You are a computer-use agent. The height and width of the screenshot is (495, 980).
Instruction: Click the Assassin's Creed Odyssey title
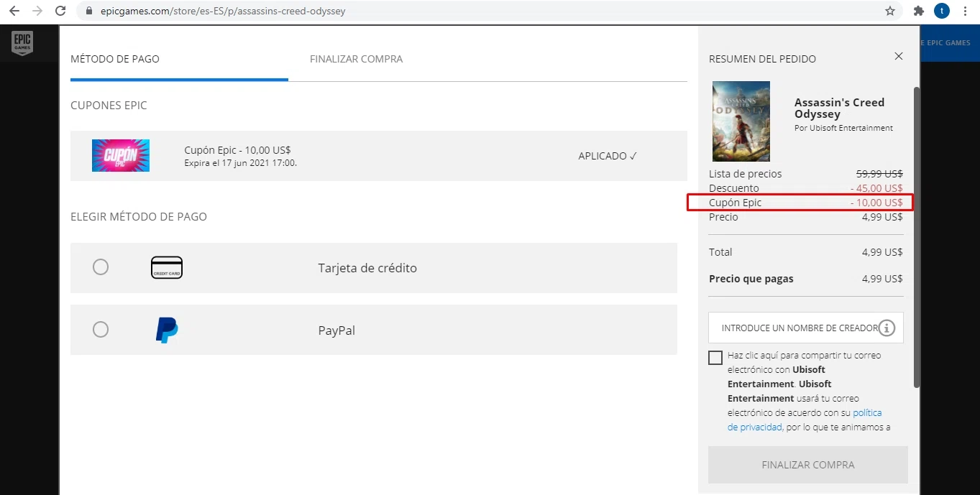point(839,108)
